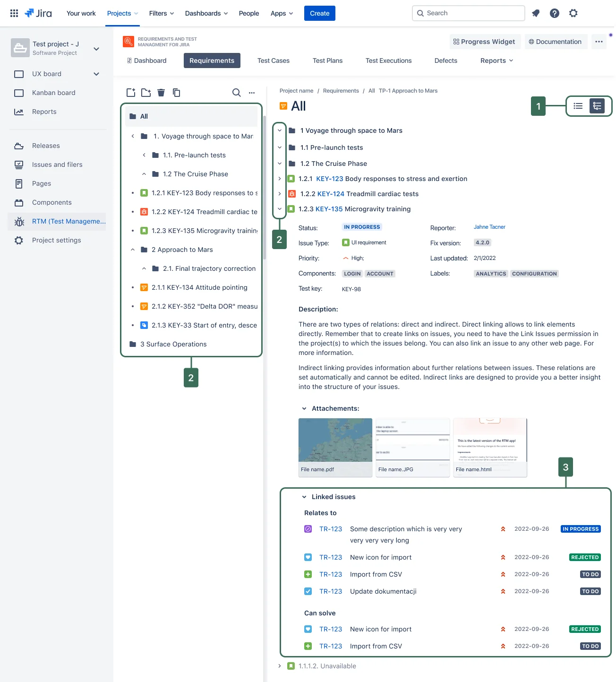This screenshot has height=682, width=616.
Task: Open the Filters menu
Action: (x=162, y=13)
